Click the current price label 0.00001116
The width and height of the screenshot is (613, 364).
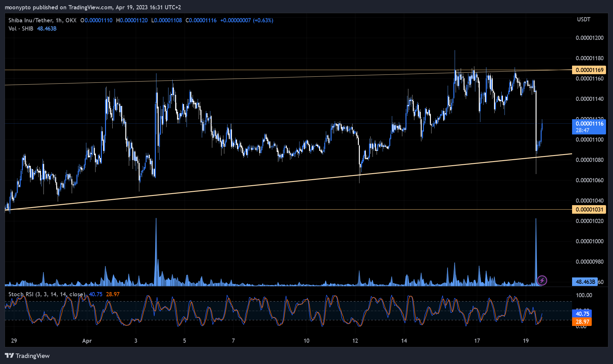coord(589,127)
